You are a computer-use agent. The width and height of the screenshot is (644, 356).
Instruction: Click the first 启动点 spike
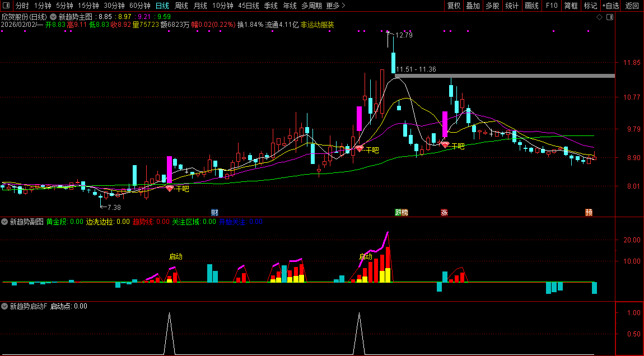click(x=169, y=334)
